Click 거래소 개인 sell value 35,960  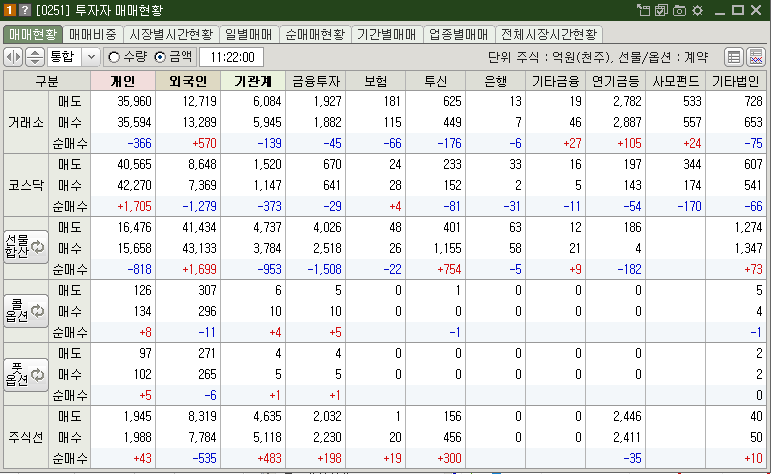[x=134, y=102]
